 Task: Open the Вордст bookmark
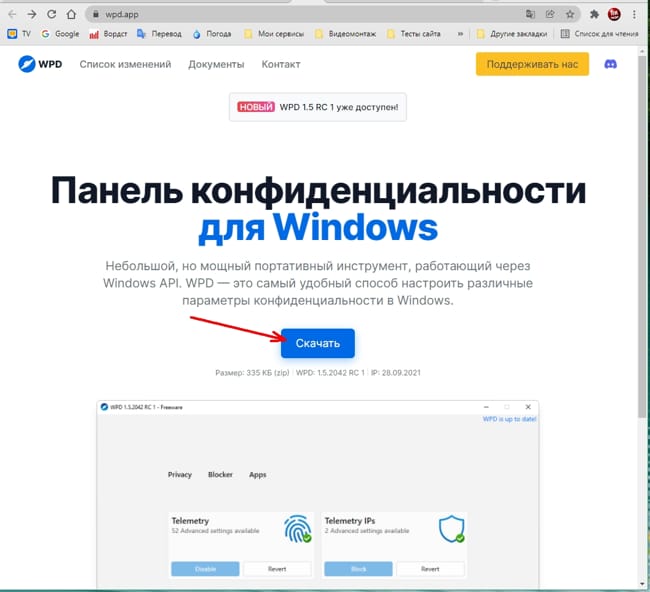108,34
